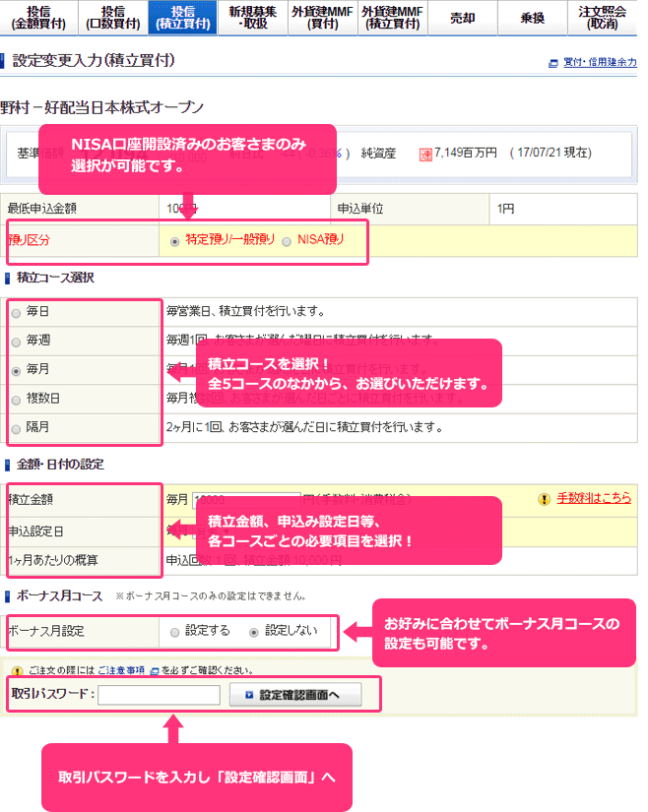The height and width of the screenshot is (812, 648).
Task: Open the 外貨建MMF(買付) tab
Action: tap(323, 18)
